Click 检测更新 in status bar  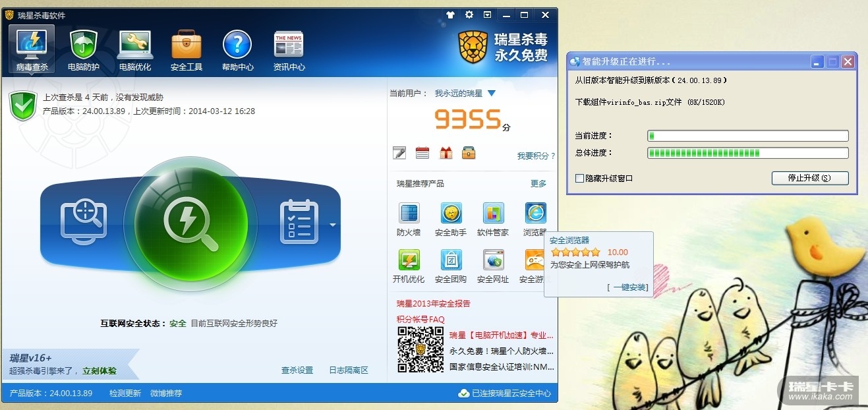point(125,393)
